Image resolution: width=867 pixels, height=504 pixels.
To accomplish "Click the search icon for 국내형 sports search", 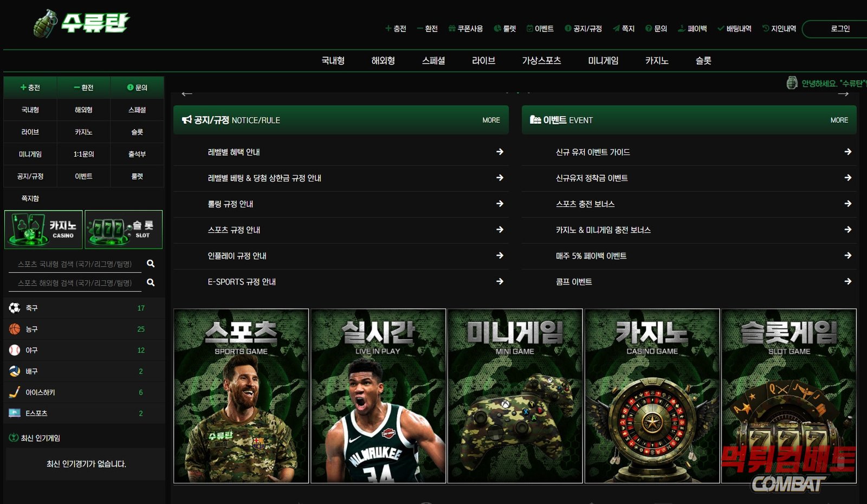I will point(151,263).
